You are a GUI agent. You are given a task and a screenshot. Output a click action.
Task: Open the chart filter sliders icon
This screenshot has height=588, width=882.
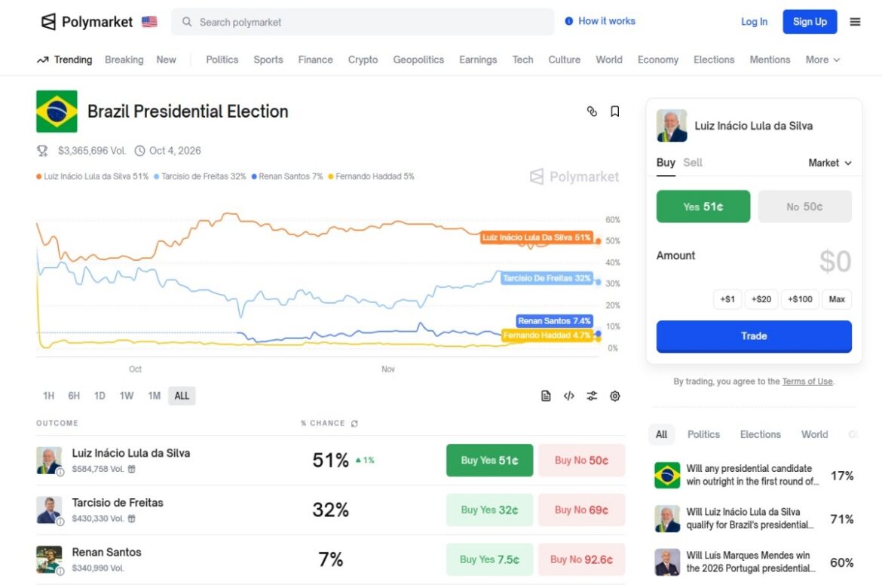click(x=592, y=396)
